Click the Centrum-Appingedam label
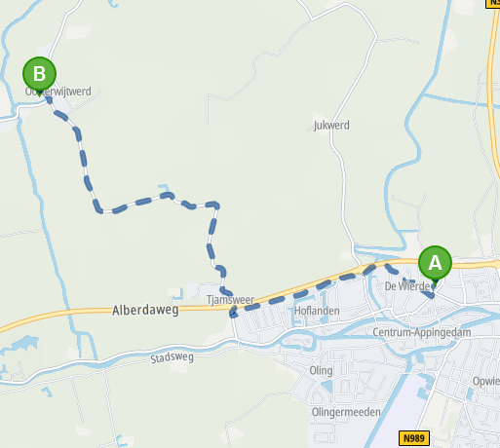Viewport: 500px width, 448px height. point(422,332)
